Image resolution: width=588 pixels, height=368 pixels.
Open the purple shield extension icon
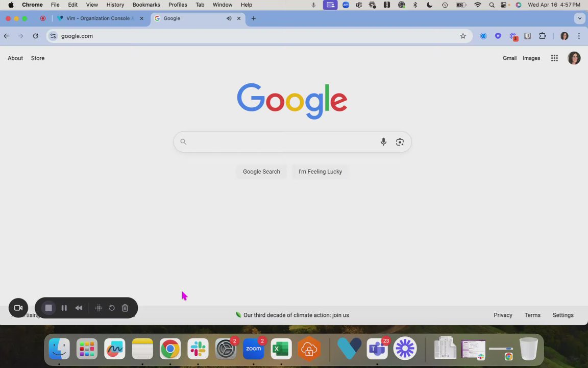(x=498, y=36)
